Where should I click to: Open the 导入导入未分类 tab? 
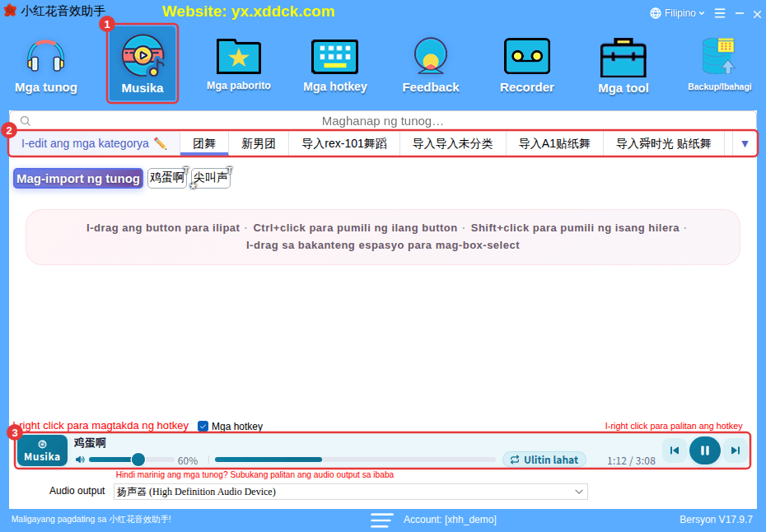point(453,143)
